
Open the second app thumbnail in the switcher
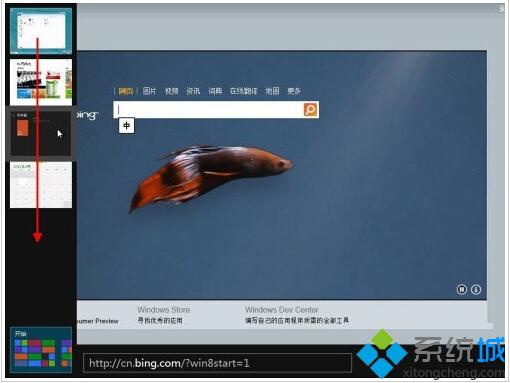click(41, 82)
